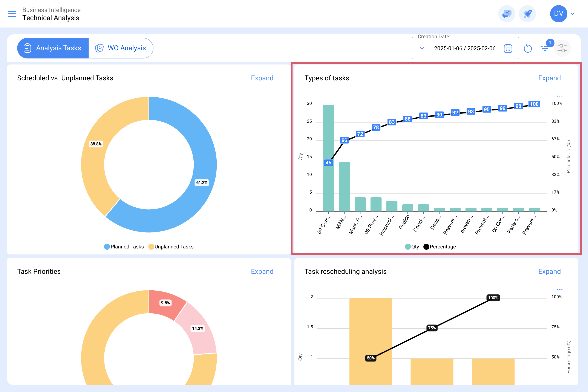Click the Technical Analysis page title
The height and width of the screenshot is (392, 588).
51,18
